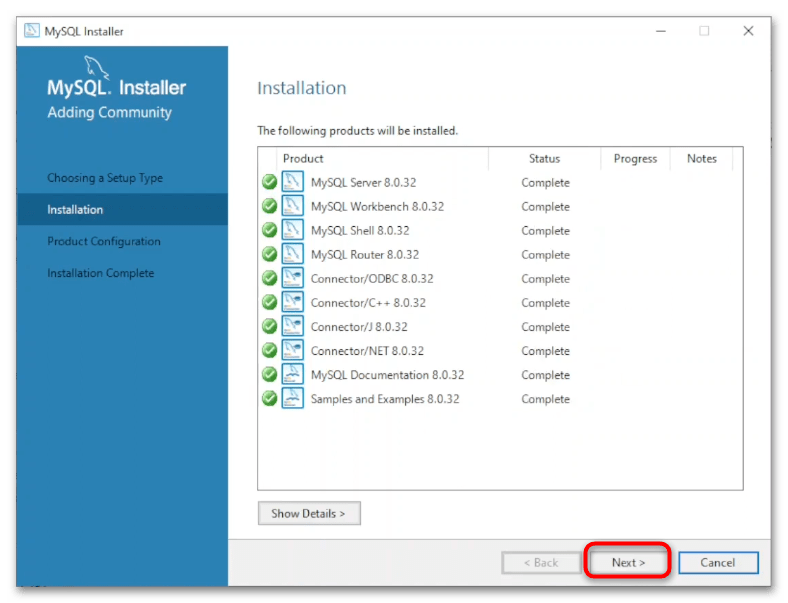Click the Complete status for Connector/ODBC
This screenshot has height=603, width=788.
click(545, 279)
